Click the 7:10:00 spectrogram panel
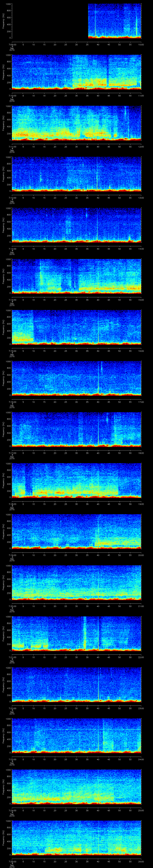Screen dimensions: 153x868 (x=76, y=72)
